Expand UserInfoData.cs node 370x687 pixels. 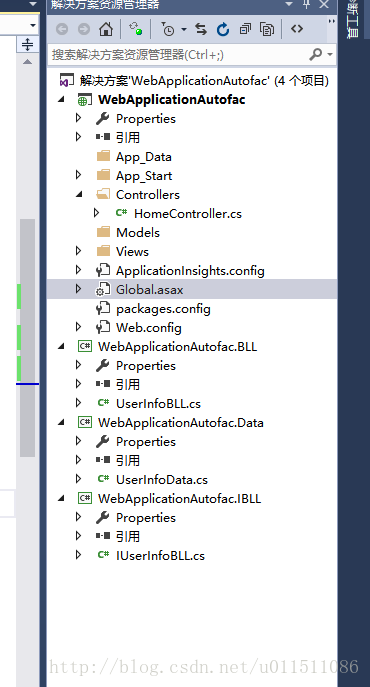pos(78,479)
